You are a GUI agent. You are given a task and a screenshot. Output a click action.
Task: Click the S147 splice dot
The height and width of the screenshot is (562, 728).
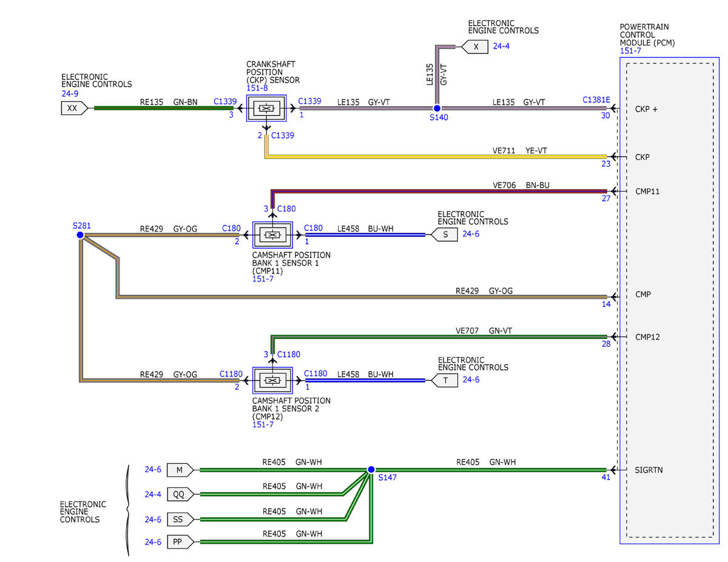tap(371, 469)
